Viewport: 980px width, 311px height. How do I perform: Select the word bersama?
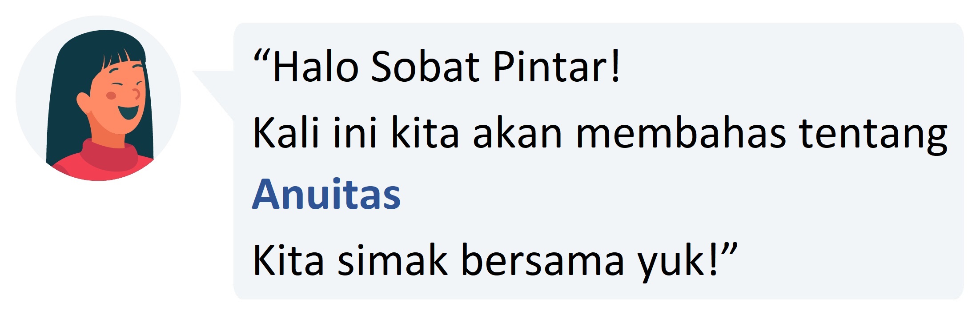pyautogui.click(x=543, y=260)
